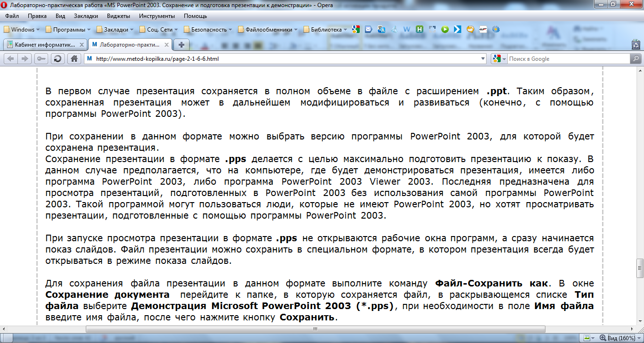The height and width of the screenshot is (343, 644).
Task: Click the bold text Имя файла
Action: click(563, 306)
